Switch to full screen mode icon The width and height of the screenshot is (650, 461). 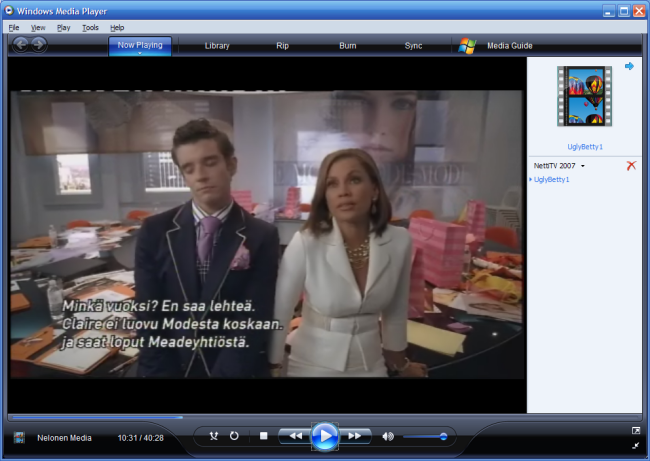click(x=635, y=430)
